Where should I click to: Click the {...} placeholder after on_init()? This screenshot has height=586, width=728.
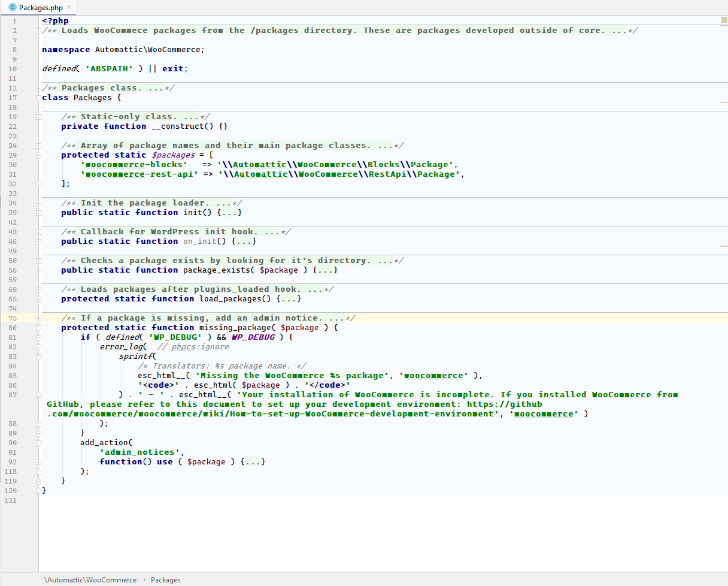(244, 241)
